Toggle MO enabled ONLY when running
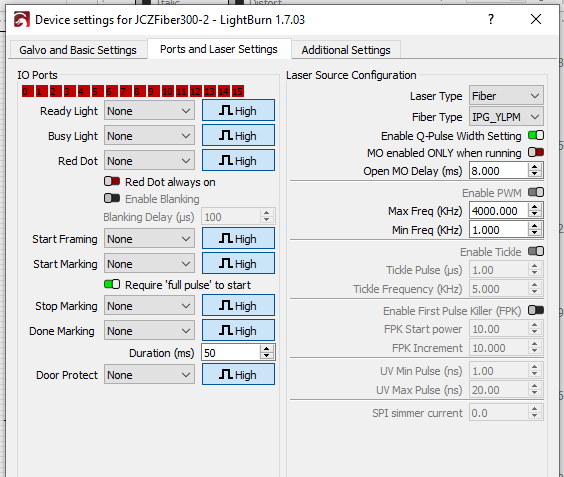Screen dimensions: 564x477 click(x=536, y=152)
